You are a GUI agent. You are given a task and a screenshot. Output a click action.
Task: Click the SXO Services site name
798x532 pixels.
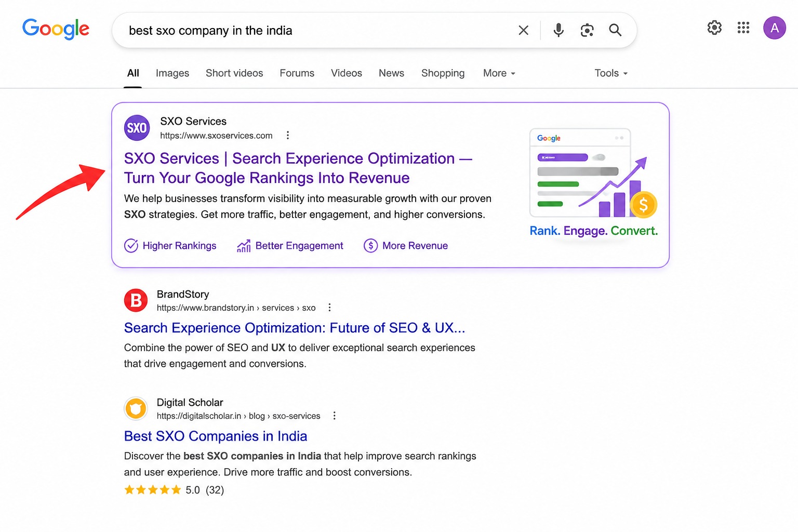pyautogui.click(x=193, y=121)
